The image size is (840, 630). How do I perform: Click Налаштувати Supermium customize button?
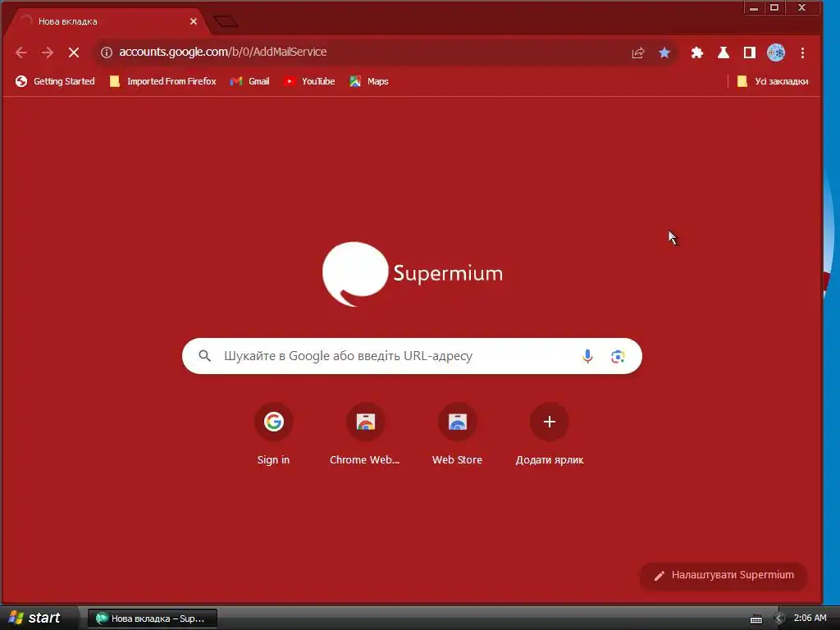click(724, 575)
